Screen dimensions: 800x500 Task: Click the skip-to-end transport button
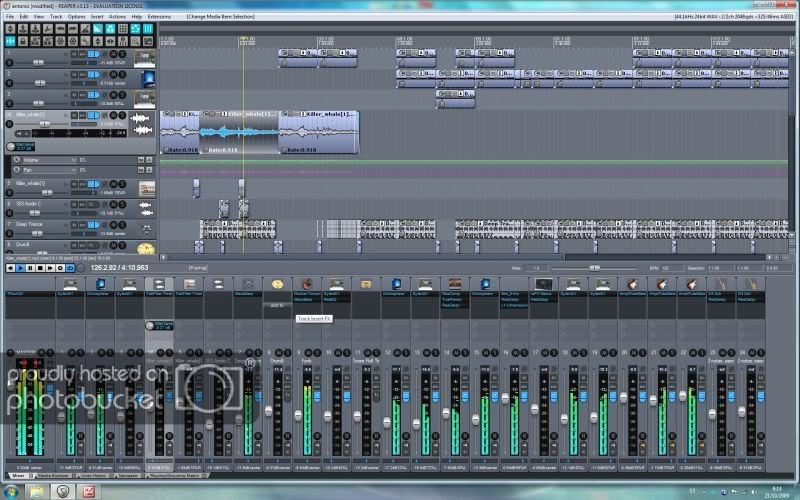pos(50,268)
